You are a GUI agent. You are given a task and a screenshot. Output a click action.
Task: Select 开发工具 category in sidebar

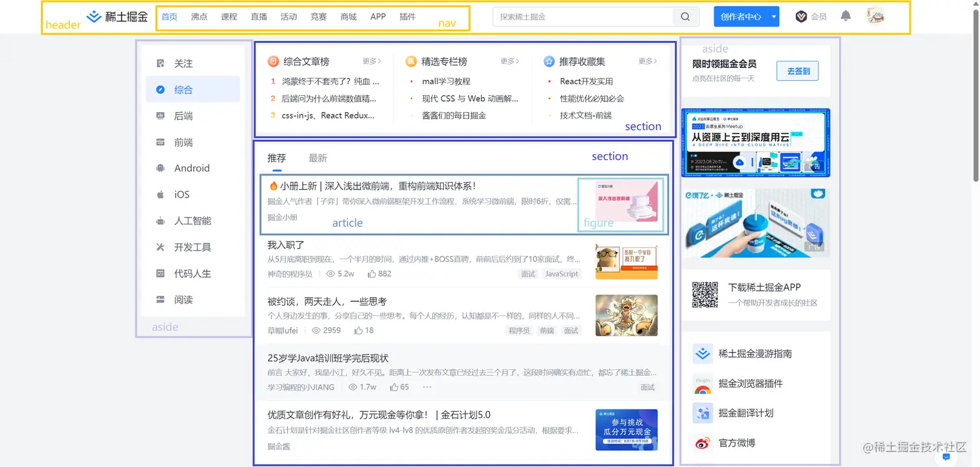tap(193, 247)
